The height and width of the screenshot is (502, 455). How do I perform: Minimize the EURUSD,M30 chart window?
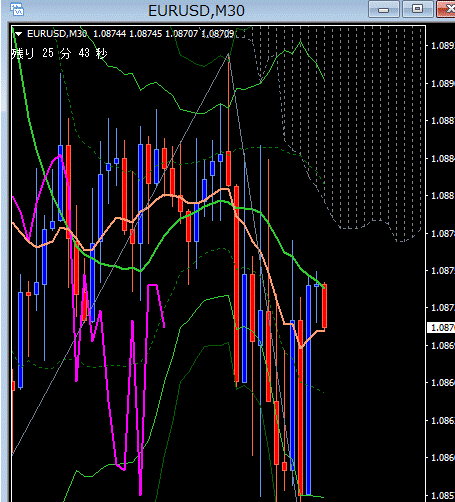point(384,9)
